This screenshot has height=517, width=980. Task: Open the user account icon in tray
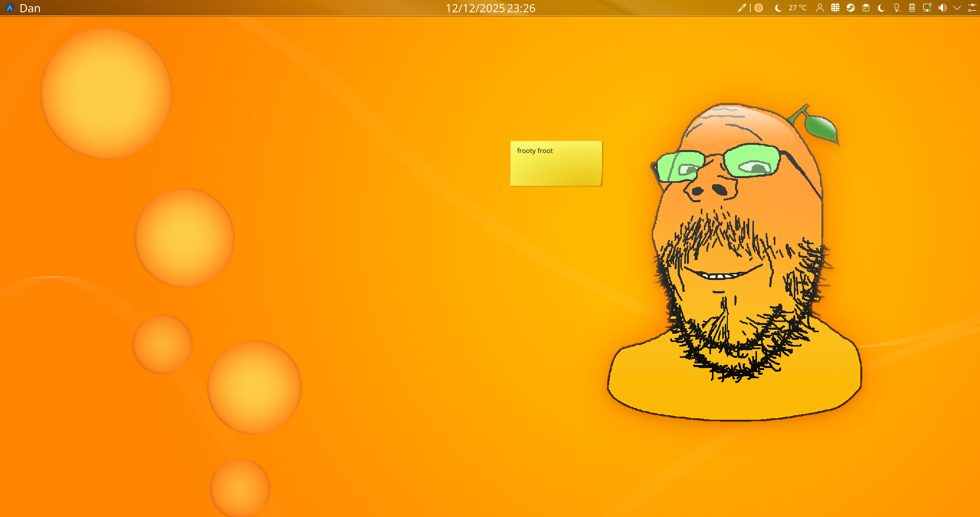point(820,8)
